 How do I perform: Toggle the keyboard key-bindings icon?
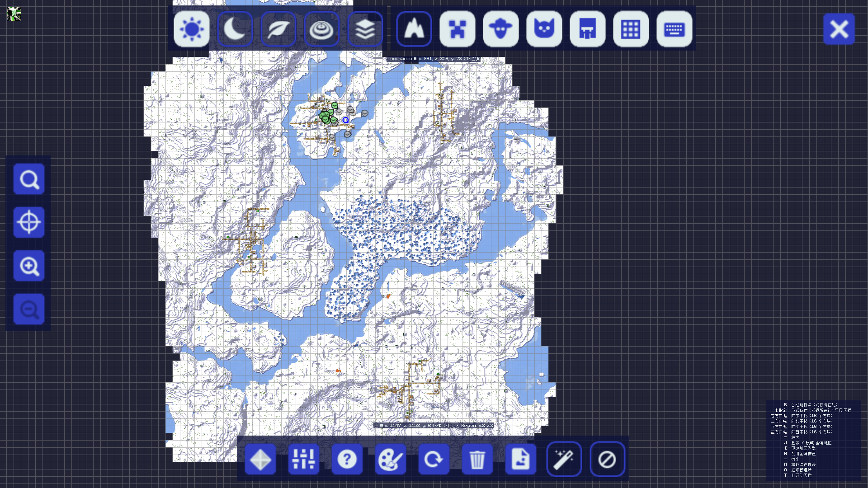[x=674, y=29]
